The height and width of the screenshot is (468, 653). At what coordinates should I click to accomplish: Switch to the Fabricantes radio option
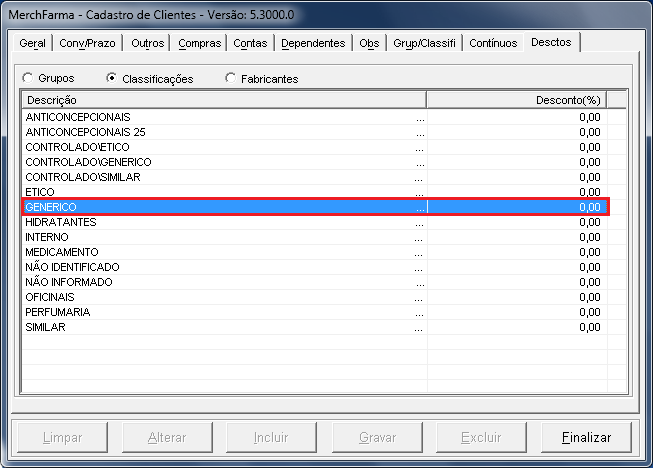pos(232,78)
